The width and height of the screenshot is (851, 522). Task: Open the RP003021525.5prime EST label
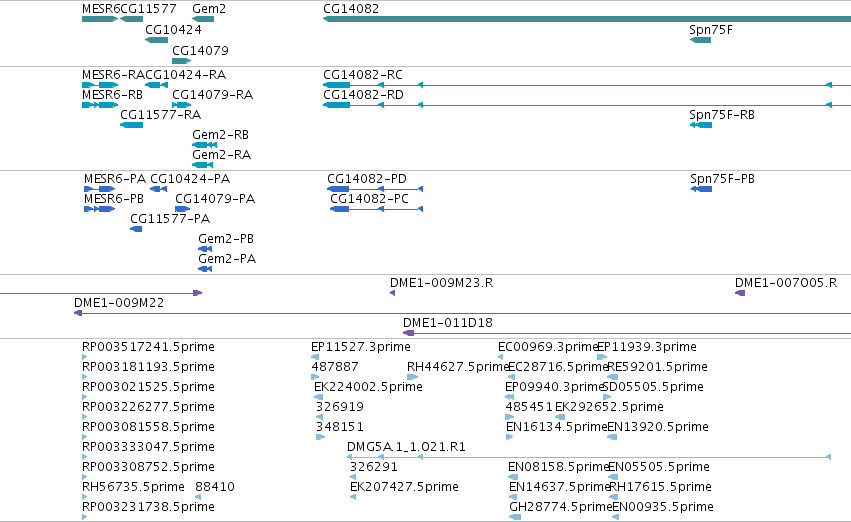(148, 387)
